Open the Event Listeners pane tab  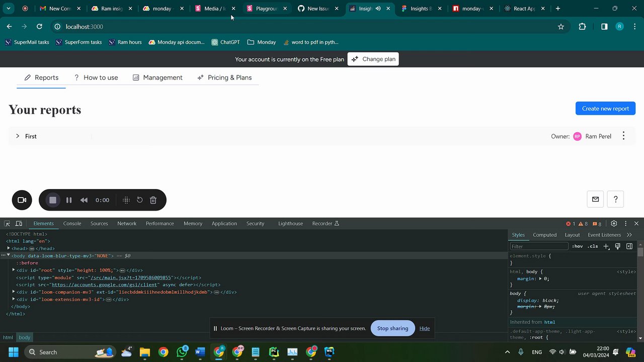(604, 235)
